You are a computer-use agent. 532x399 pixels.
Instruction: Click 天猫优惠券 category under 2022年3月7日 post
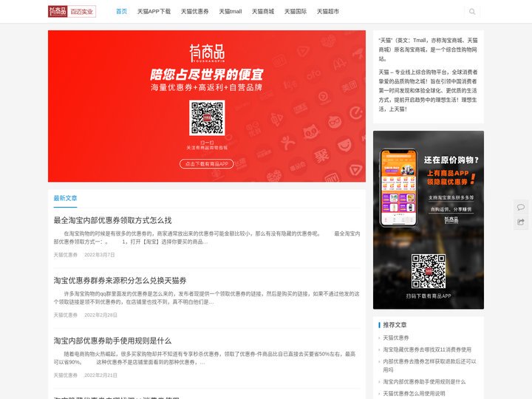[x=66, y=255]
